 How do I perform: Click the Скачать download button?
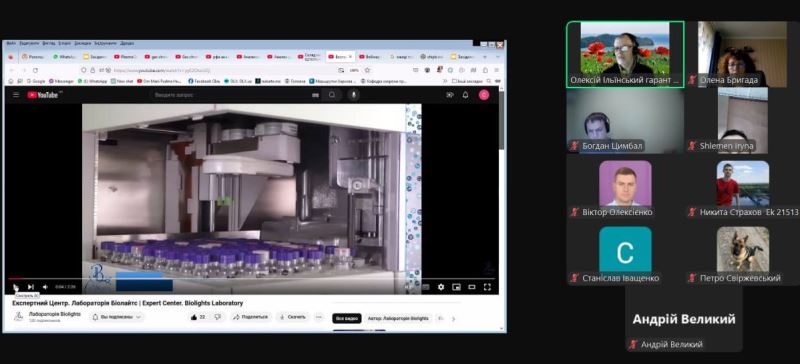coord(293,317)
